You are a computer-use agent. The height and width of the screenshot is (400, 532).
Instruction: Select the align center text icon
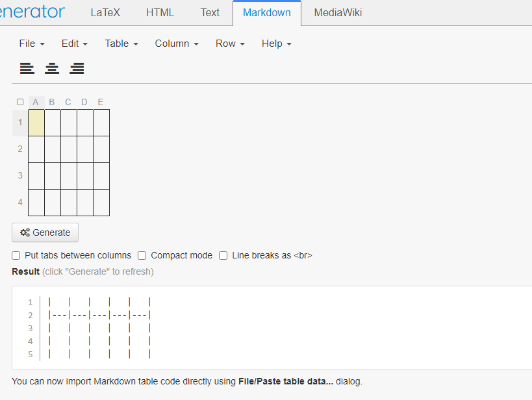(52, 68)
